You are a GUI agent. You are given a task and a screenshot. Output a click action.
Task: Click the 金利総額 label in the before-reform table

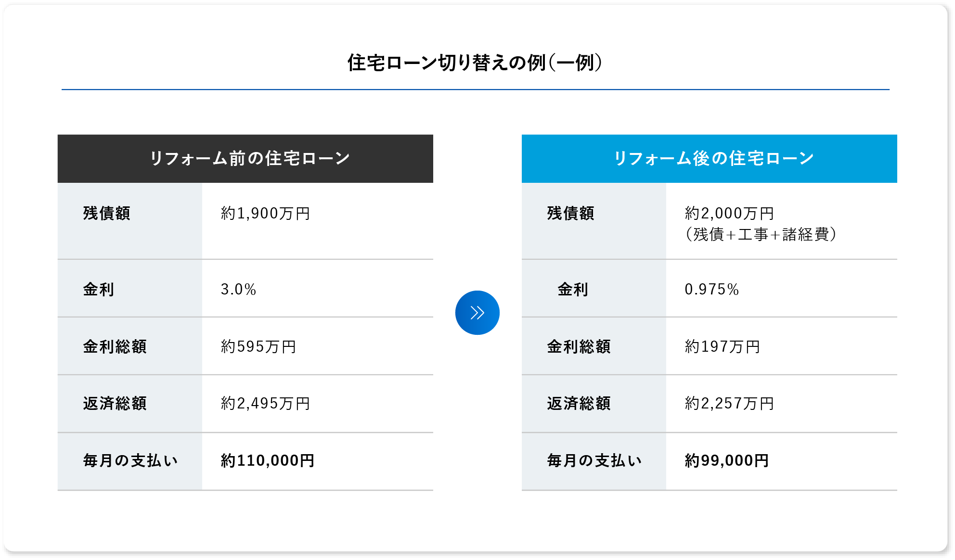pyautogui.click(x=115, y=346)
